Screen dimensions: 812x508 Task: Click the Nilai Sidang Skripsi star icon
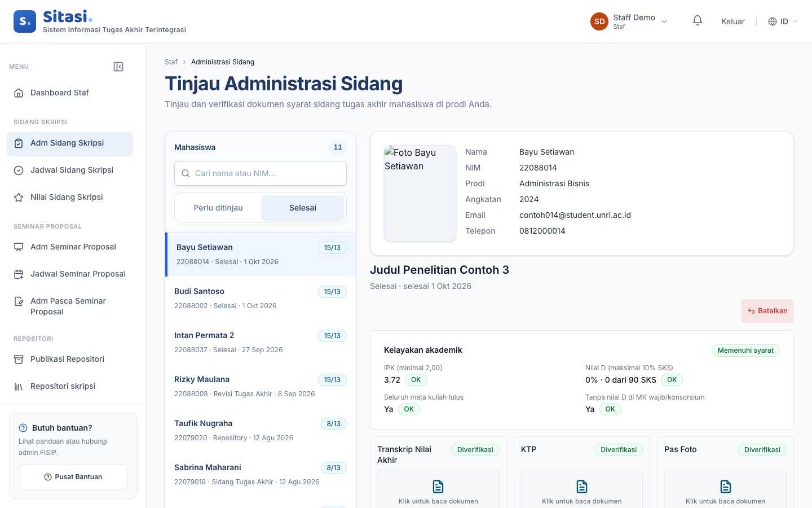pyautogui.click(x=19, y=198)
